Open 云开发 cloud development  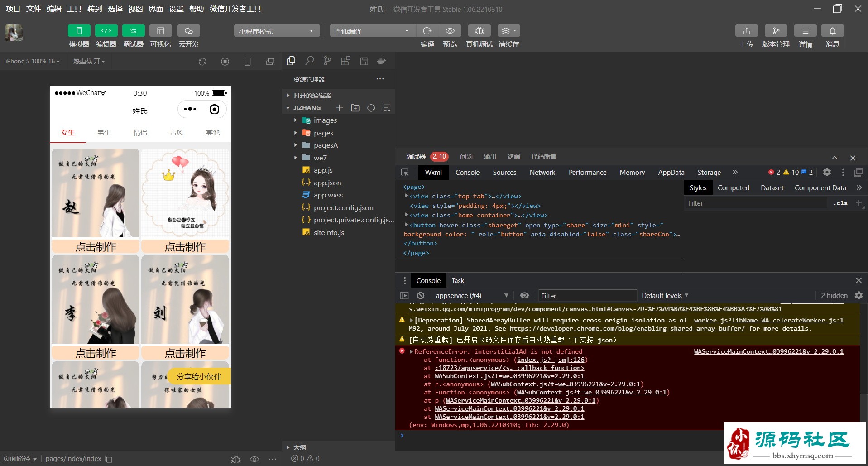(189, 31)
